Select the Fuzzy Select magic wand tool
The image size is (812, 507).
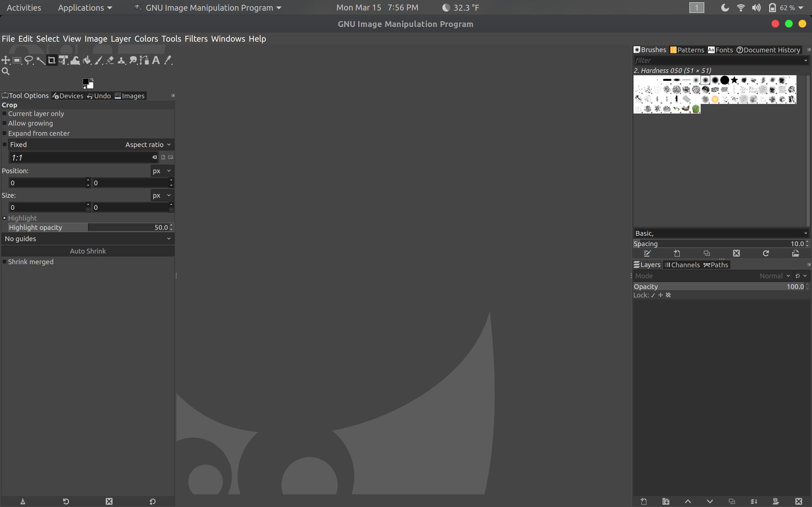click(41, 60)
